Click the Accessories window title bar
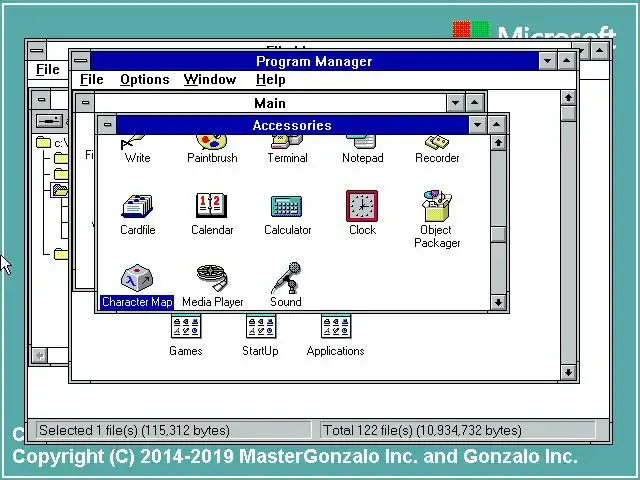 click(x=292, y=125)
